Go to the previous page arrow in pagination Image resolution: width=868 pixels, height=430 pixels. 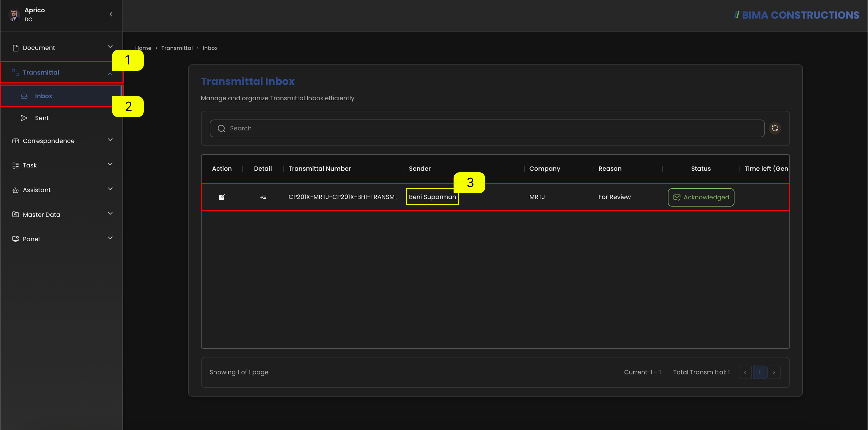[745, 372]
